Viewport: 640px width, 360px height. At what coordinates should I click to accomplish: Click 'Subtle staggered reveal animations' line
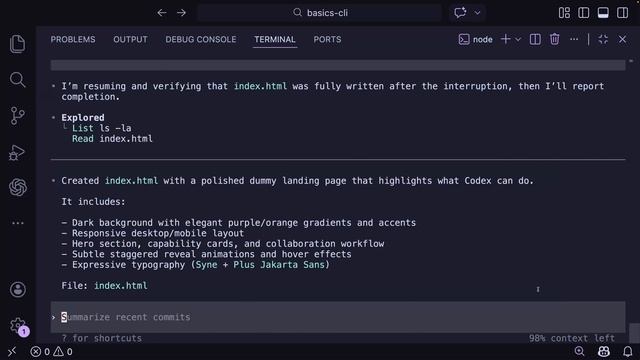(206, 254)
